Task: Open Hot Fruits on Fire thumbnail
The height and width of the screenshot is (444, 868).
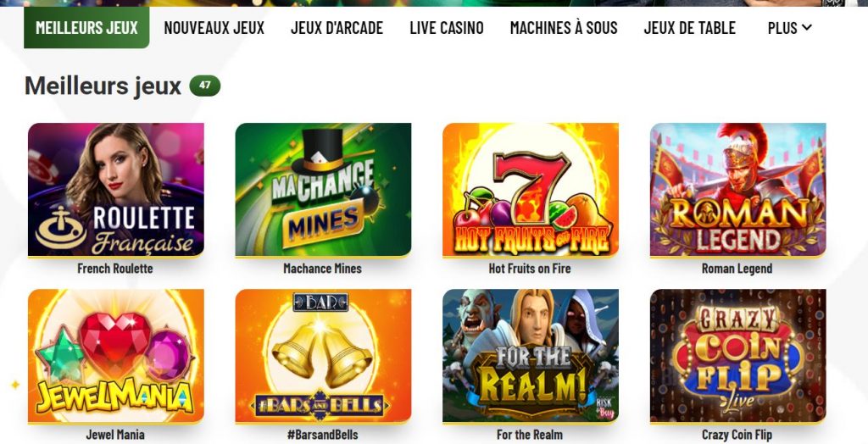Action: 531,189
